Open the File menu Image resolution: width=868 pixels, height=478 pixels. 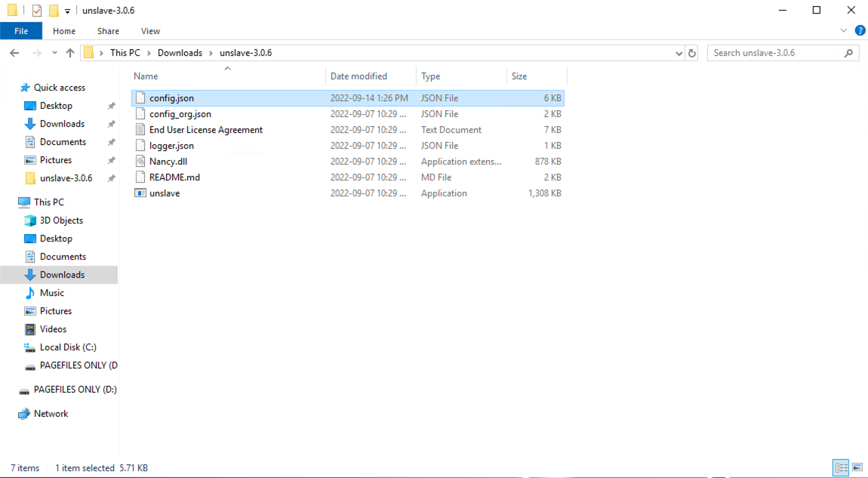21,31
